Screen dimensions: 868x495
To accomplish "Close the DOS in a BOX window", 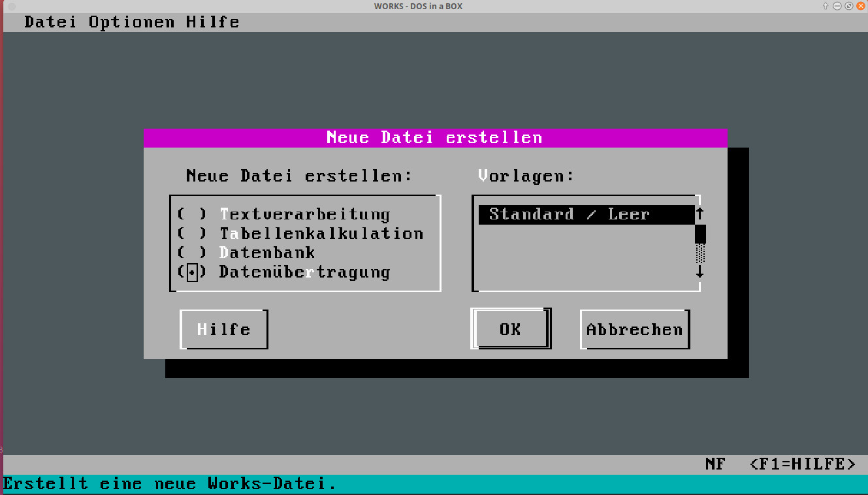I will click(x=860, y=6).
